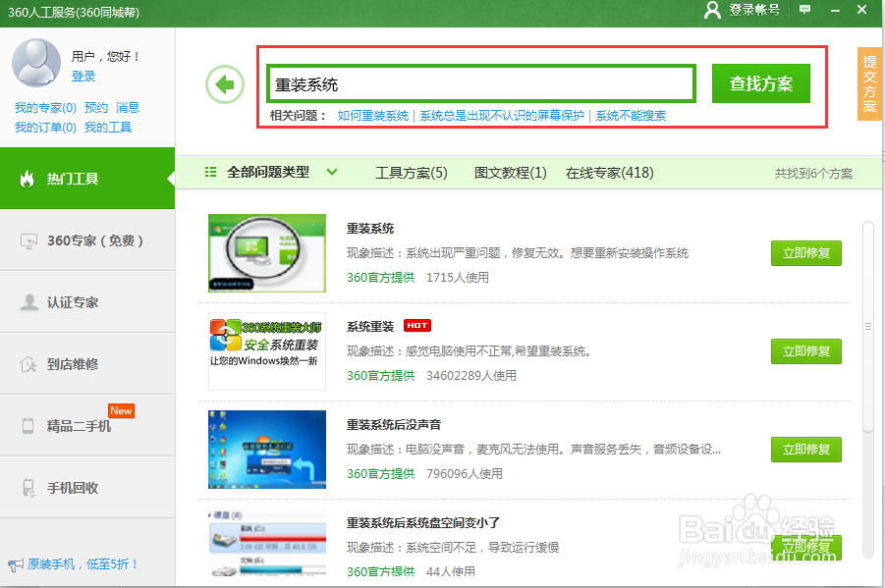Click the 登录 link under user greeting
The image size is (885, 588).
tap(83, 77)
